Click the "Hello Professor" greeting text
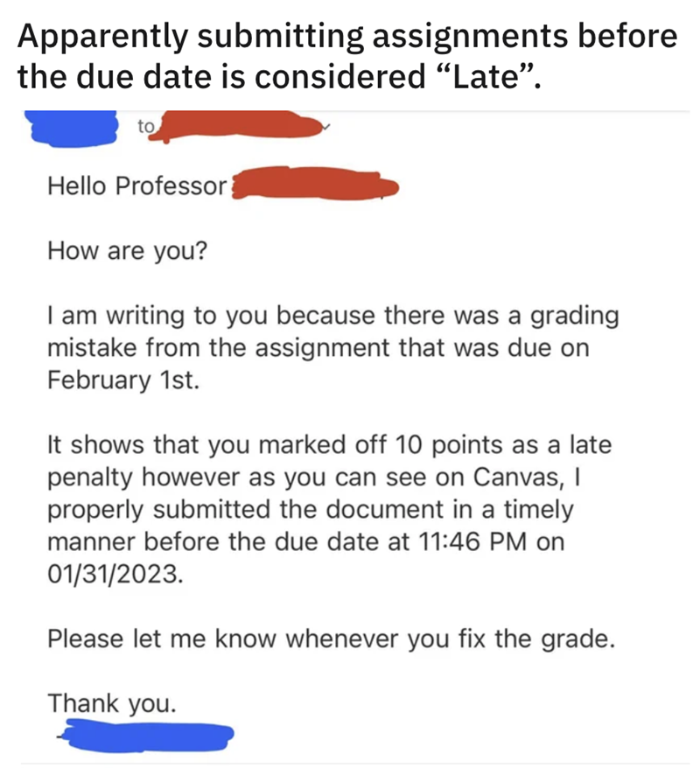The width and height of the screenshot is (700, 768). coord(137,186)
